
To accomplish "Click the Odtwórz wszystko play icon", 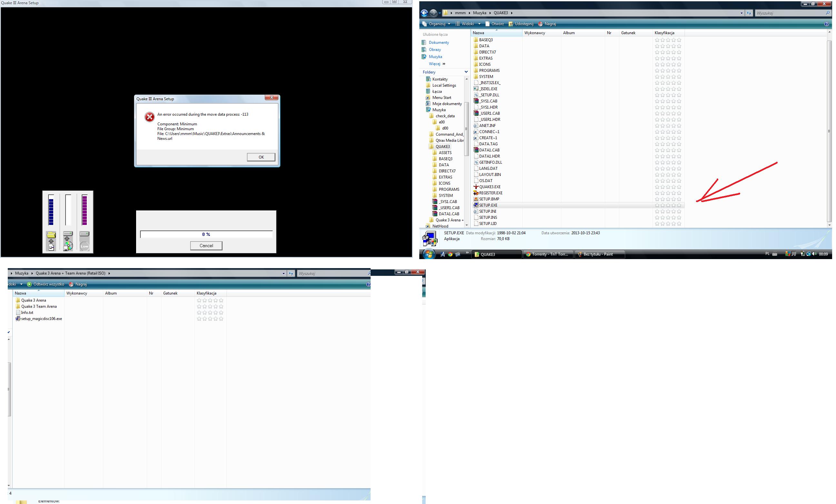I will 29,284.
